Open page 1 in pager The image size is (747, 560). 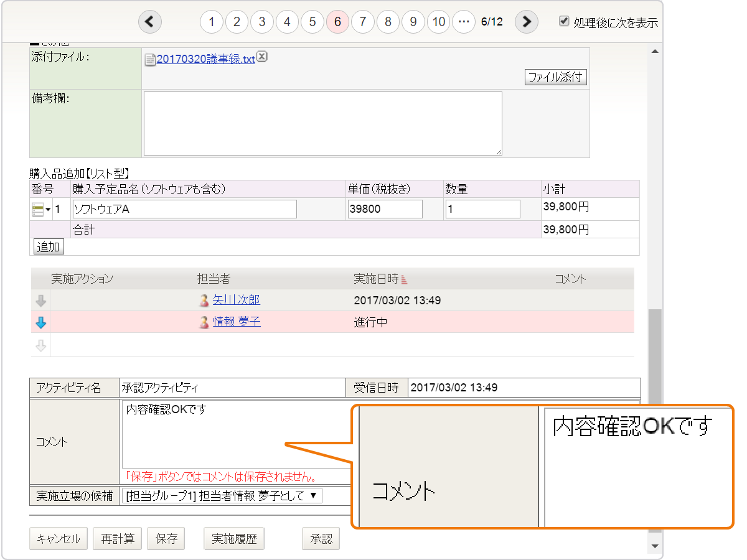coord(212,22)
